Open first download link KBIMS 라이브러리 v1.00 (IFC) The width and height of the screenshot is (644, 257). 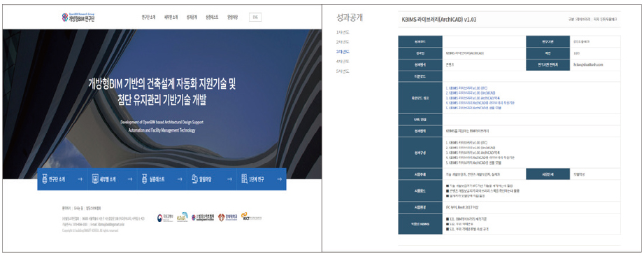coord(467,88)
